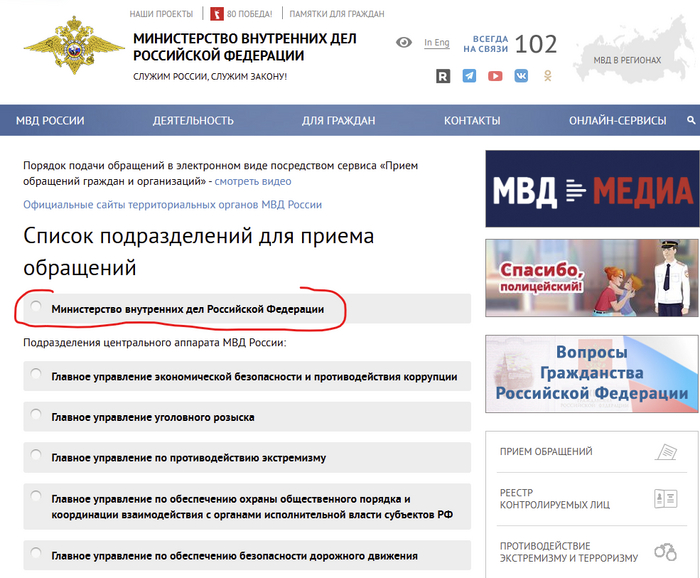Viewport: 700px width, 578px height.
Task: Click label Главное управление по противодействию экстремизму
Action: (188, 458)
